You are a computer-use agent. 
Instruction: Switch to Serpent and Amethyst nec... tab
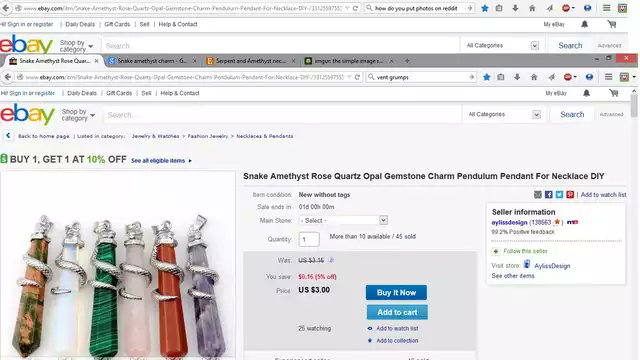point(251,61)
